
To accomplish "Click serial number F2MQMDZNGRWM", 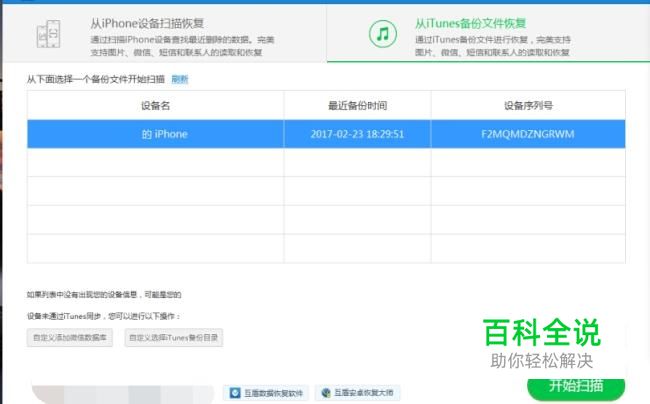I will pyautogui.click(x=528, y=134).
